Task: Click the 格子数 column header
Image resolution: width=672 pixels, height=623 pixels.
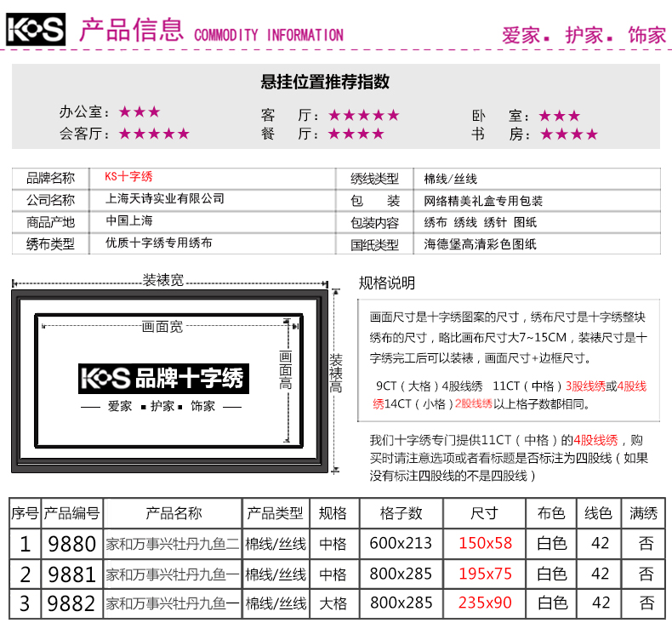Action: pos(401,513)
